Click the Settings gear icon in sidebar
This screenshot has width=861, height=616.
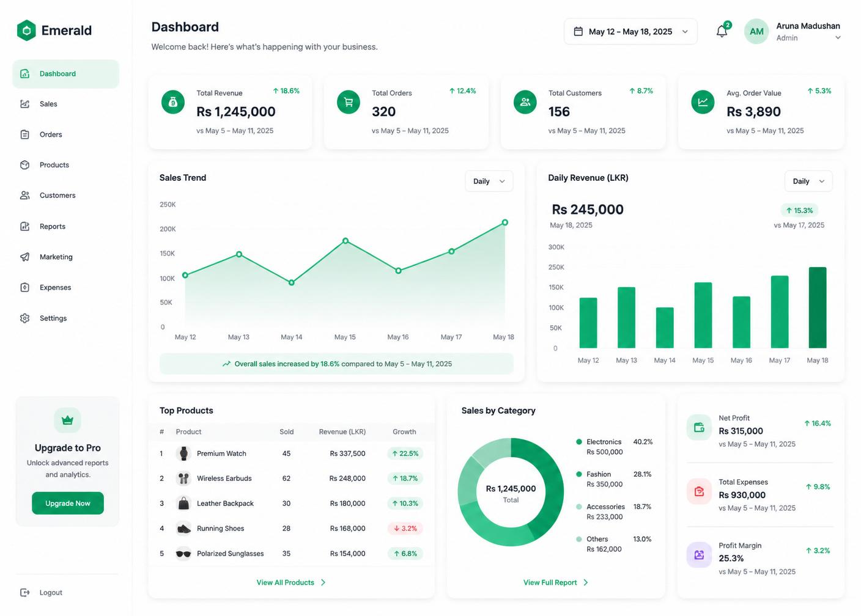(25, 318)
